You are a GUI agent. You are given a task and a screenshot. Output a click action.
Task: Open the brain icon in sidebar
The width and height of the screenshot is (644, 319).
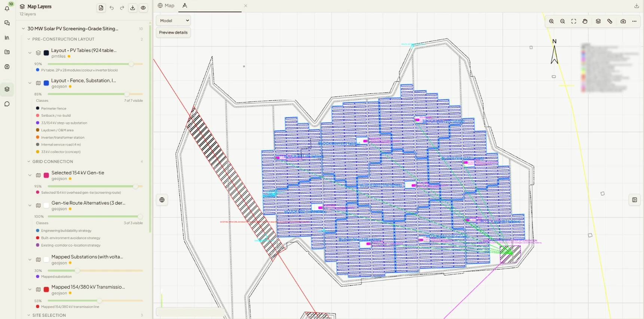point(7,67)
